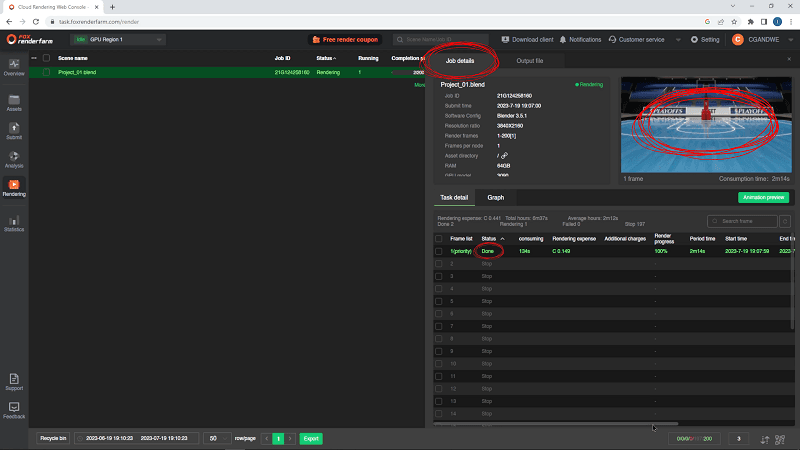Check the frame 5 checkbox

coord(439,301)
